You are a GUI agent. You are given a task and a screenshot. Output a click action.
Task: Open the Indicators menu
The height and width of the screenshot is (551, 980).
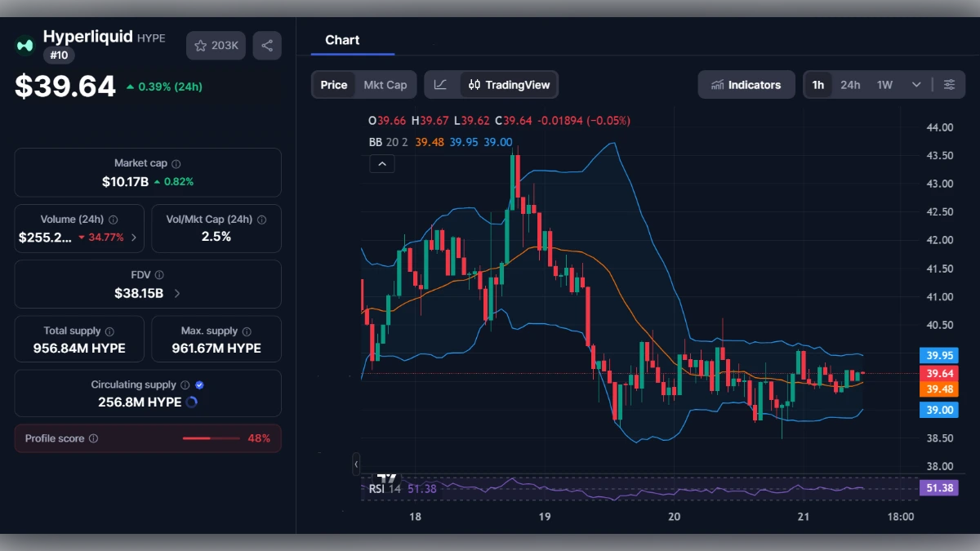[746, 85]
